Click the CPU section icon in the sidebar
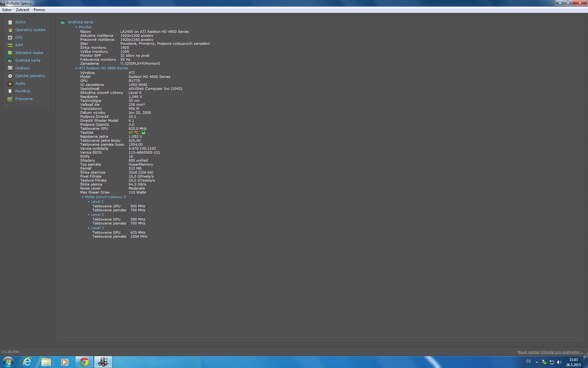588x368 pixels. (10, 37)
